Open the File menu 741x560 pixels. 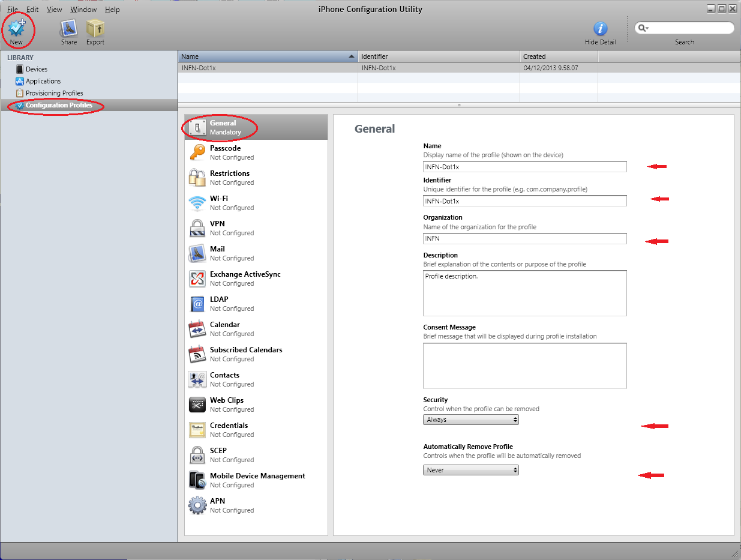pos(13,10)
